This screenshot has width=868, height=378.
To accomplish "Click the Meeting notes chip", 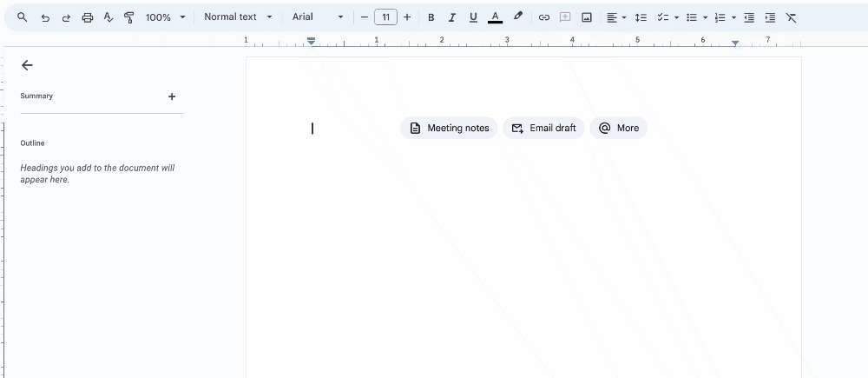I will click(449, 128).
